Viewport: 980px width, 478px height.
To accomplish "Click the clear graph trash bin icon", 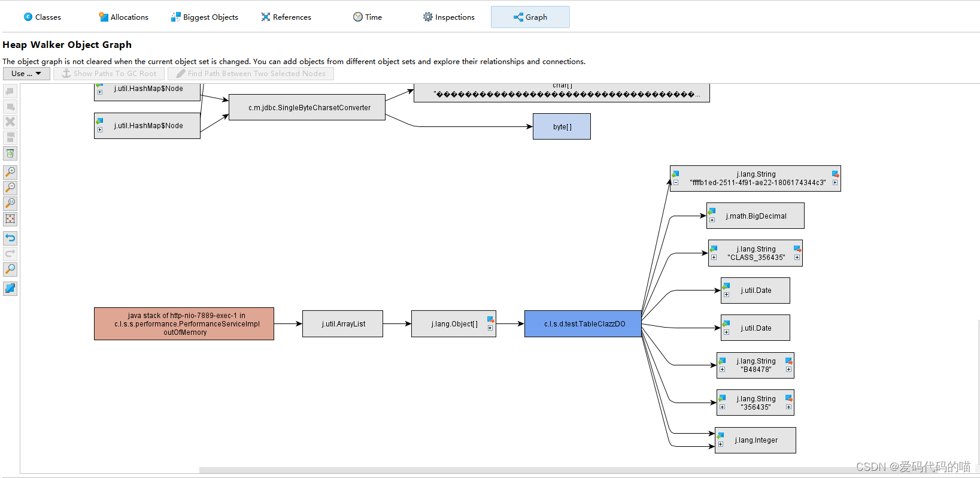I will [10, 153].
